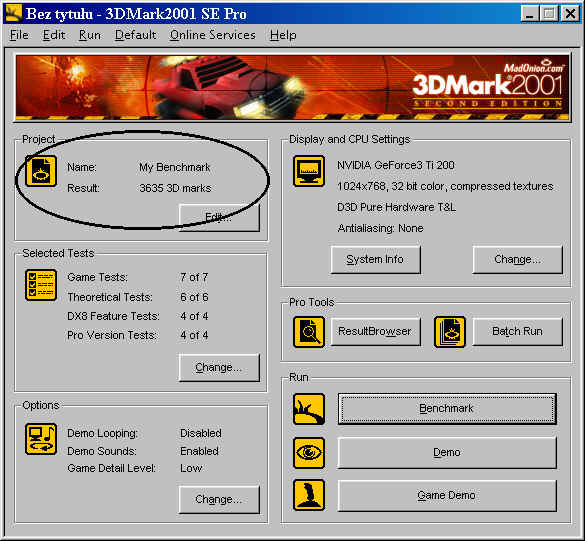Click the '7 of 7' game tests value

click(194, 277)
